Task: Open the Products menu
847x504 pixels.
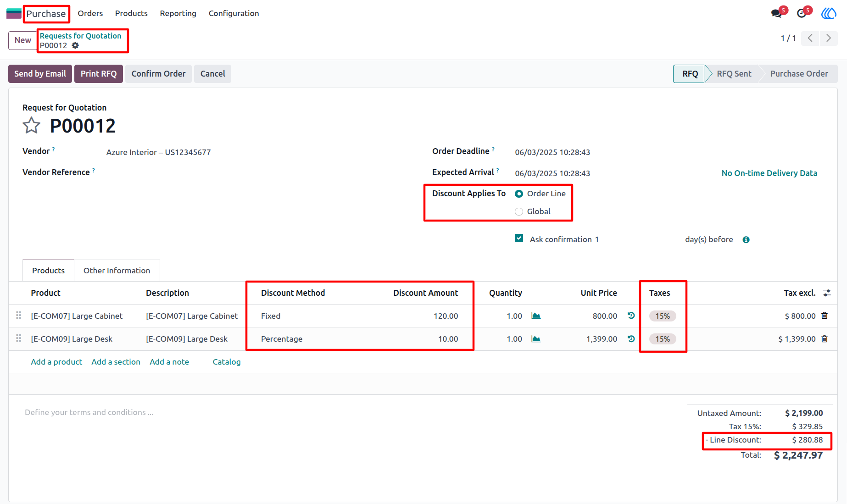Action: [131, 13]
